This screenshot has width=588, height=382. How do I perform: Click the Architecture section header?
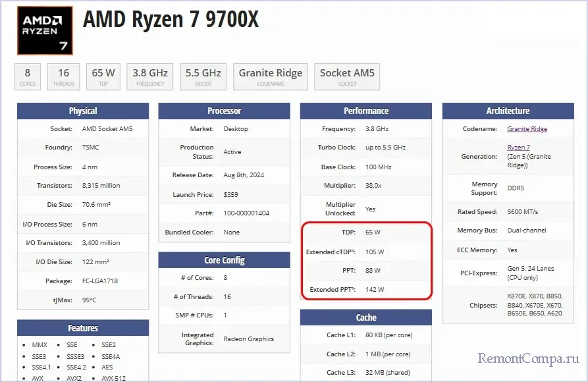(x=508, y=111)
